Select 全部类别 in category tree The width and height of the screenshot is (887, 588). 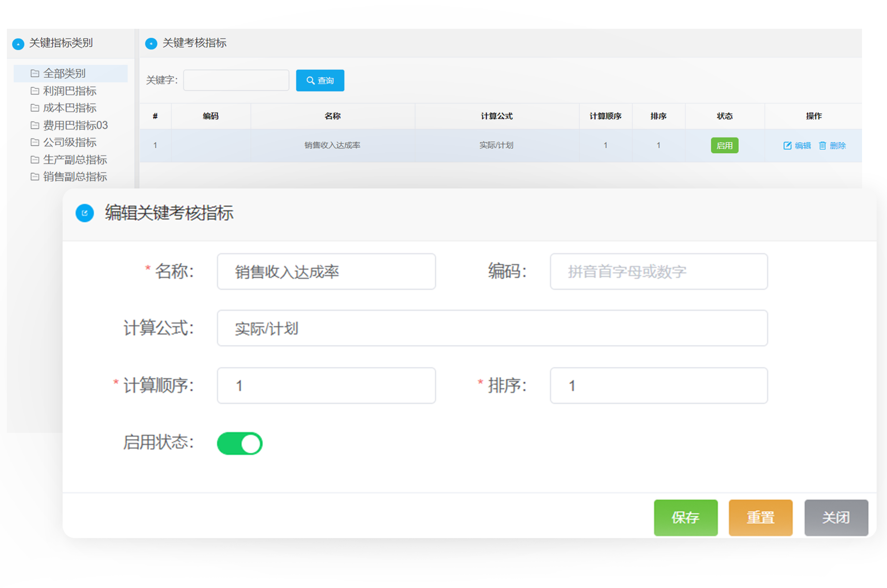(64, 73)
